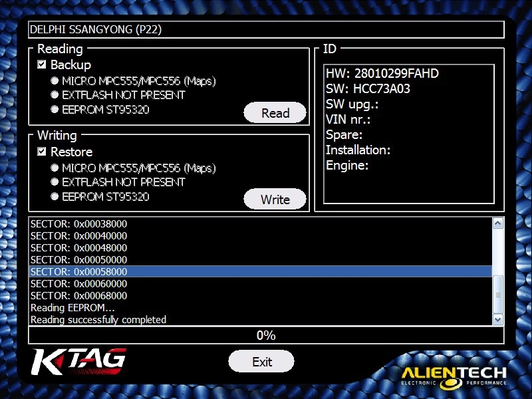Click the log scrollbar thumb
Screen dimensions: 532x399
point(497,295)
